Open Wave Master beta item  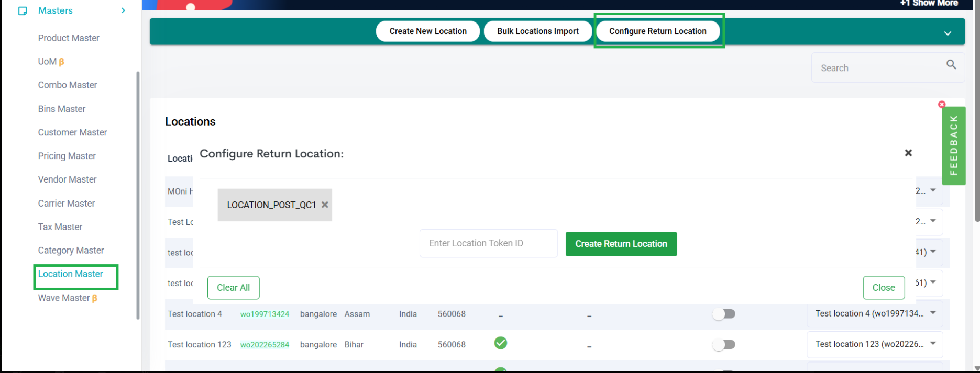point(68,298)
